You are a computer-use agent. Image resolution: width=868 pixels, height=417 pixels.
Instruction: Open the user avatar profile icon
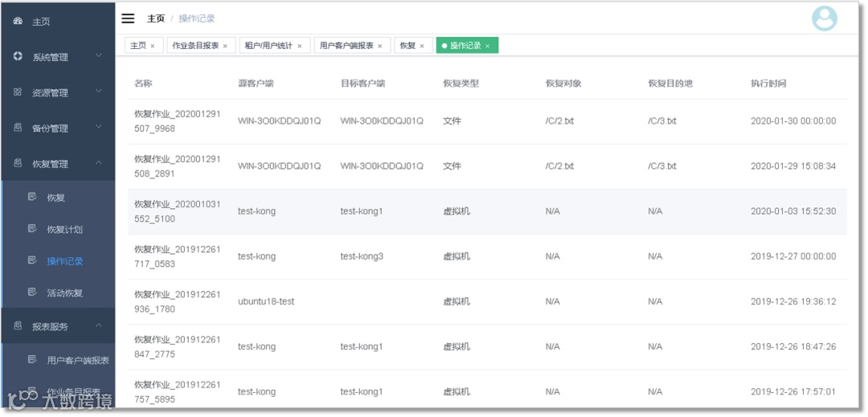coord(825,18)
